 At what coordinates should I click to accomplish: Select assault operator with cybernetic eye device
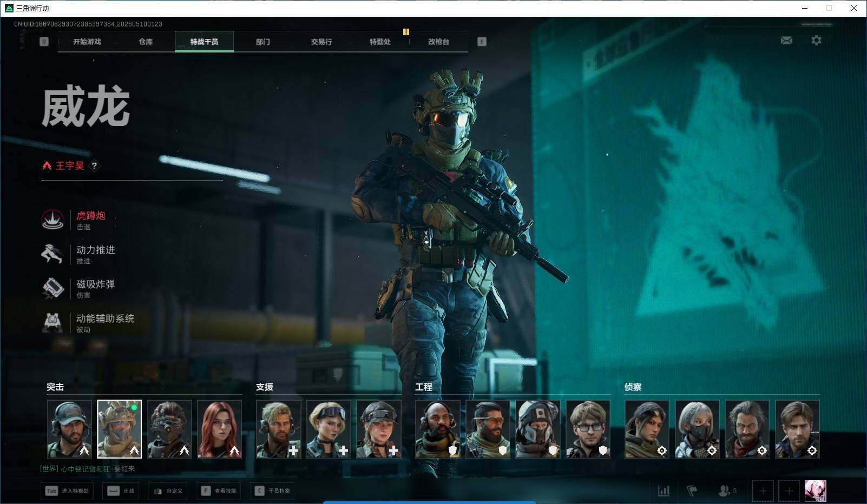coord(169,429)
